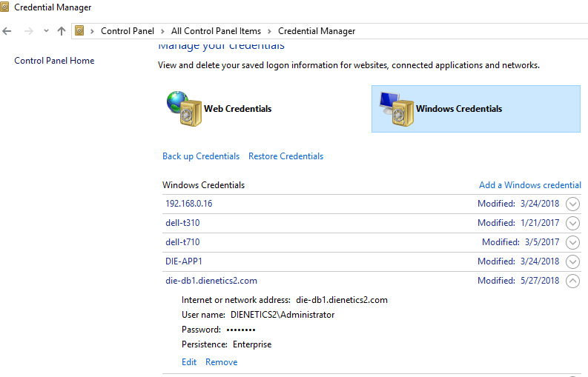Click the Credential Manager title bar icon

[x=4, y=7]
